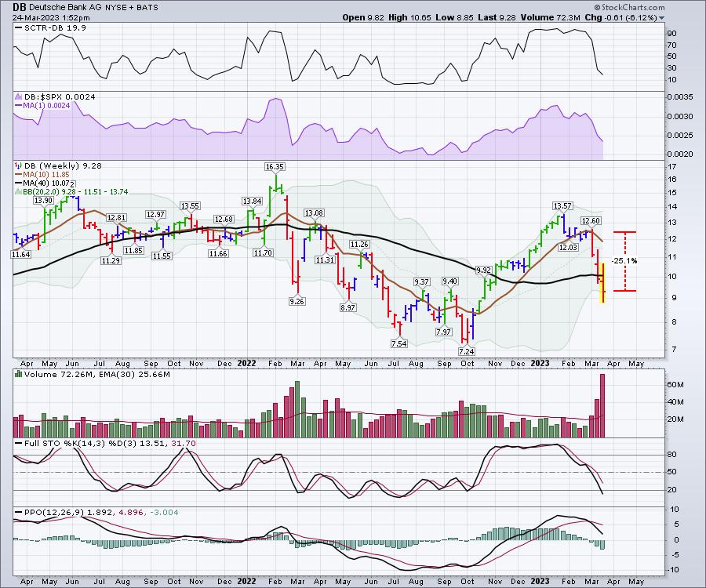The height and width of the screenshot is (588, 706).
Task: Click the 11.29 price label
Action: tap(111, 260)
